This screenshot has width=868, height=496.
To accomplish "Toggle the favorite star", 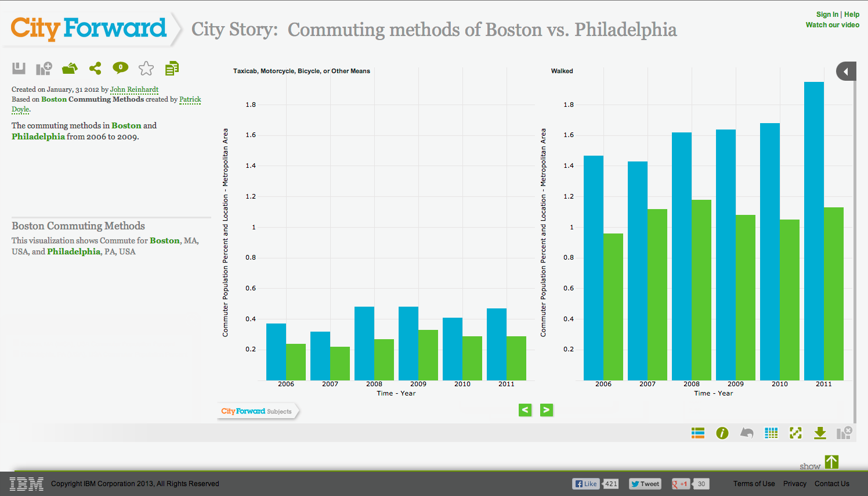I will 146,69.
